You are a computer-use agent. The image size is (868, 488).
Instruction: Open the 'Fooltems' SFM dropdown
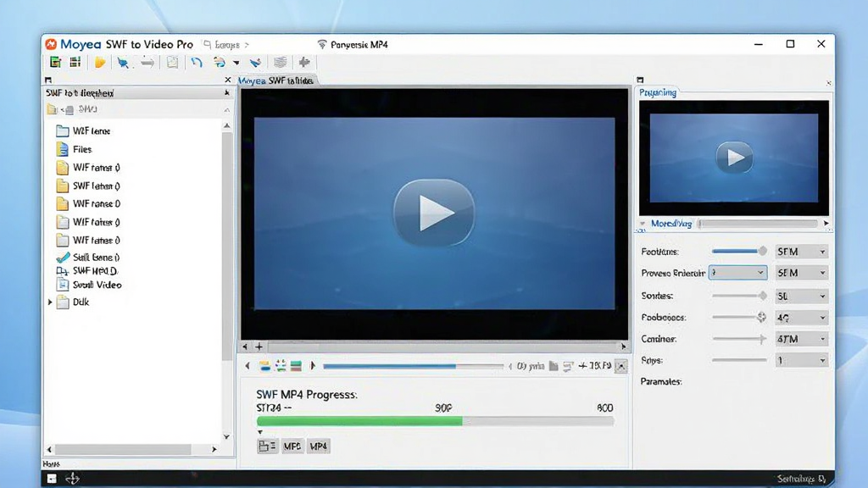801,252
